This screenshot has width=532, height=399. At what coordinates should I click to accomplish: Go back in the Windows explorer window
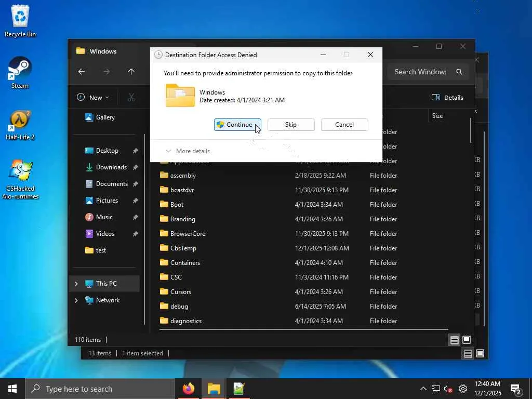pyautogui.click(x=82, y=72)
